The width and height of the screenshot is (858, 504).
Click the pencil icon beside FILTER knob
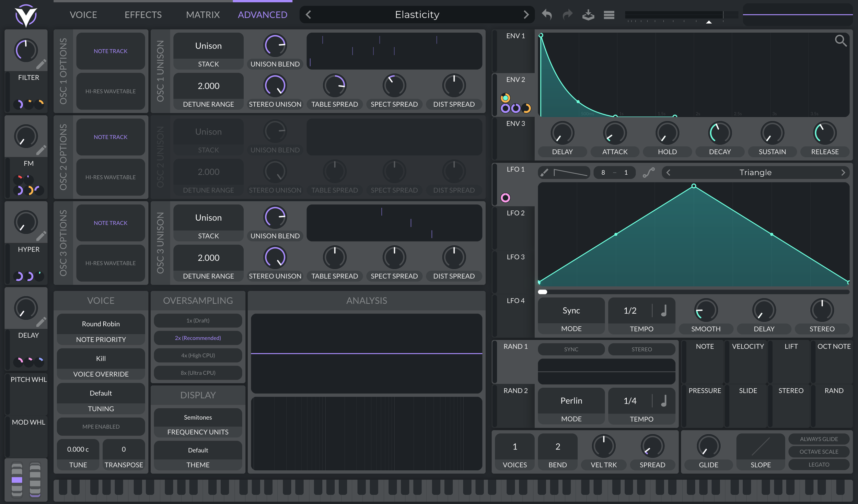pyautogui.click(x=41, y=64)
